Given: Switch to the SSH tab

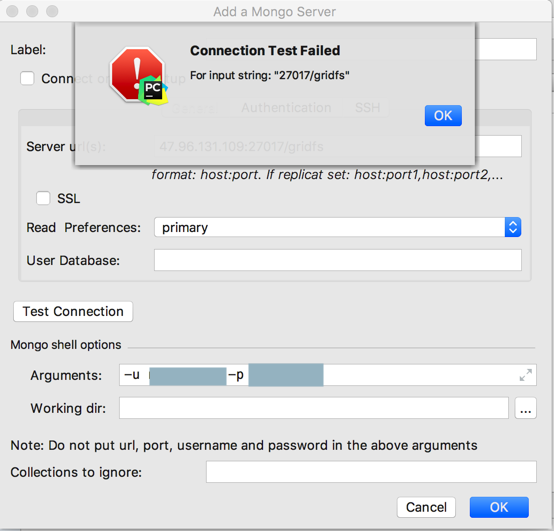Looking at the screenshot, I should coord(367,107).
